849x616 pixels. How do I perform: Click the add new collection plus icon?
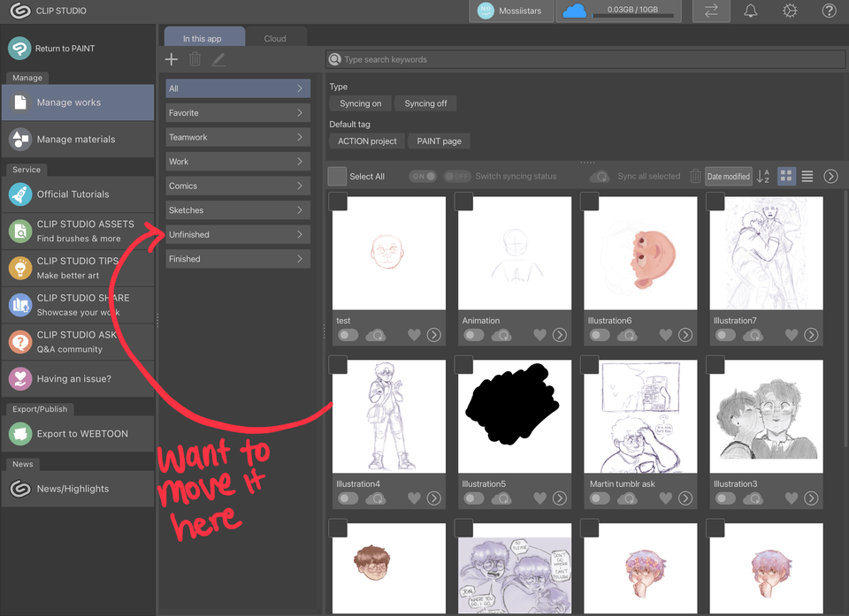(x=172, y=59)
